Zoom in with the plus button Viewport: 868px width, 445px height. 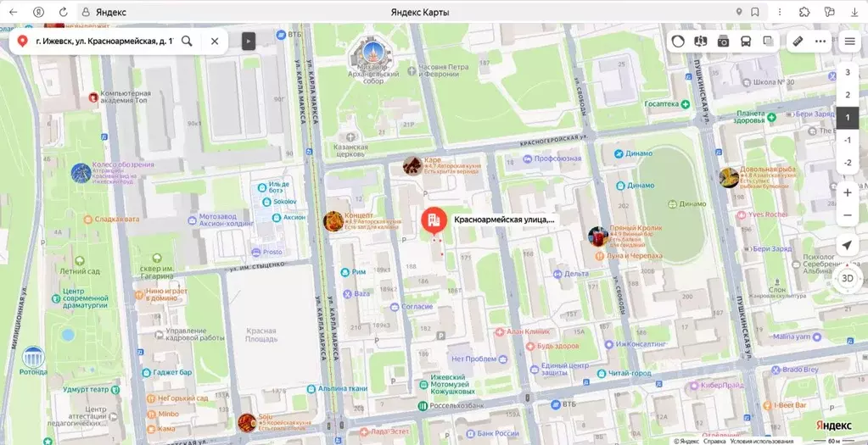[848, 193]
